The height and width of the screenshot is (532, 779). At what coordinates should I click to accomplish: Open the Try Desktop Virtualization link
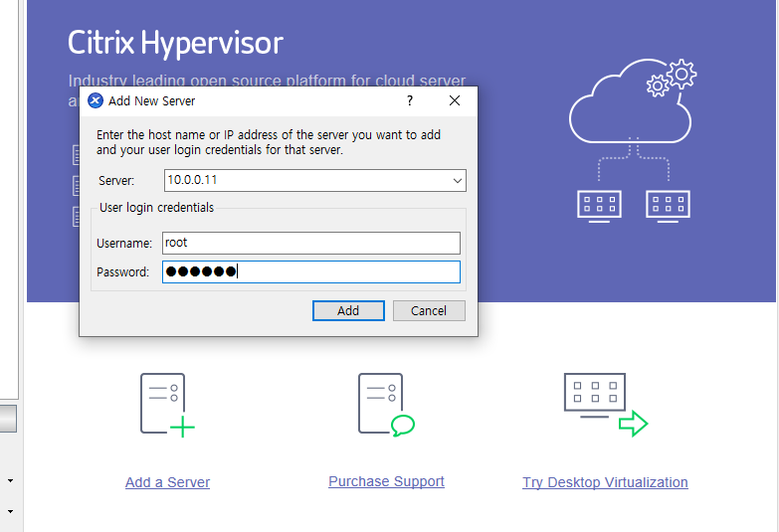pos(605,482)
